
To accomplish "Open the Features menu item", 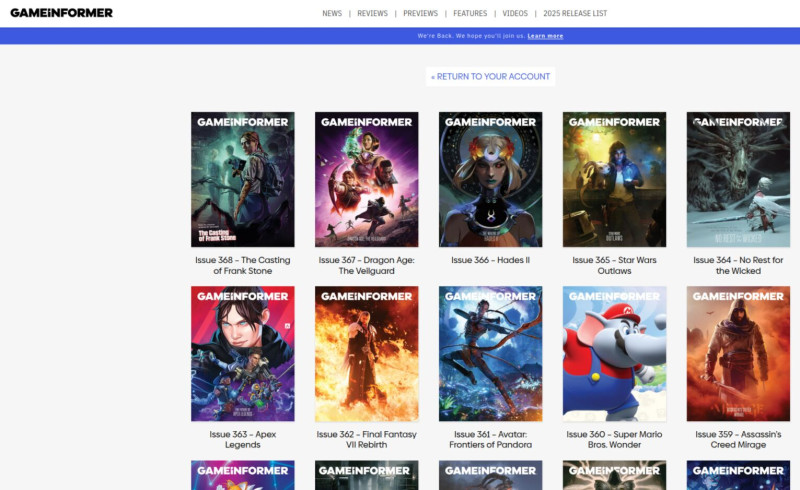I will click(x=470, y=13).
